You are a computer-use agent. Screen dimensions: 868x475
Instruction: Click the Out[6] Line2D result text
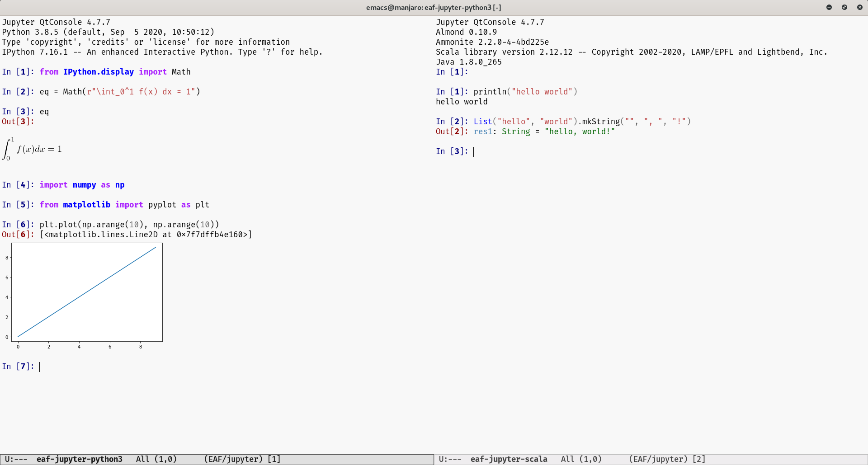click(146, 235)
